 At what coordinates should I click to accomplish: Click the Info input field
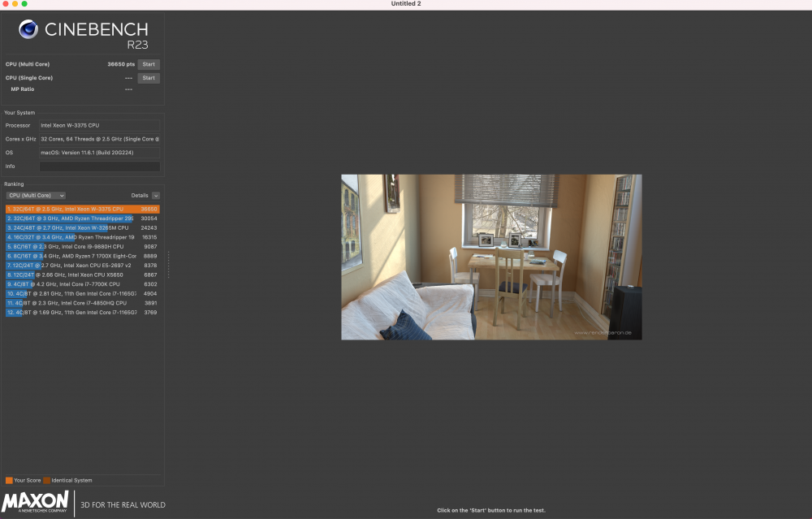pos(99,167)
